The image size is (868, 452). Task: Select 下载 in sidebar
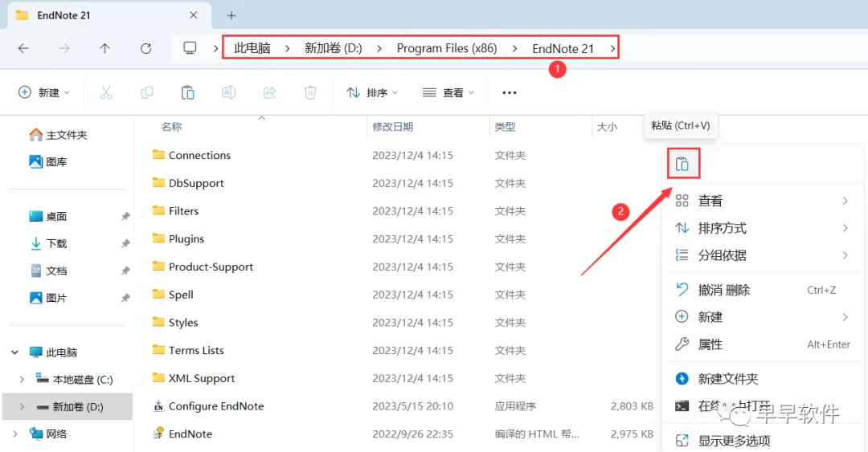(x=48, y=243)
